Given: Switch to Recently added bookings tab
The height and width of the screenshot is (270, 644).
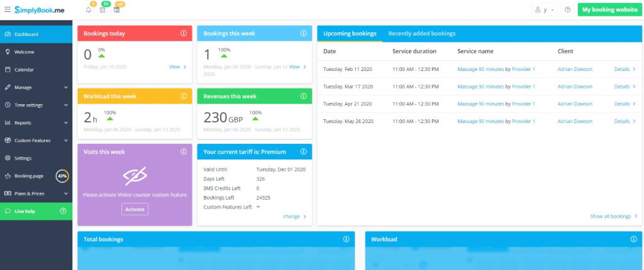Looking at the screenshot, I should (422, 34).
